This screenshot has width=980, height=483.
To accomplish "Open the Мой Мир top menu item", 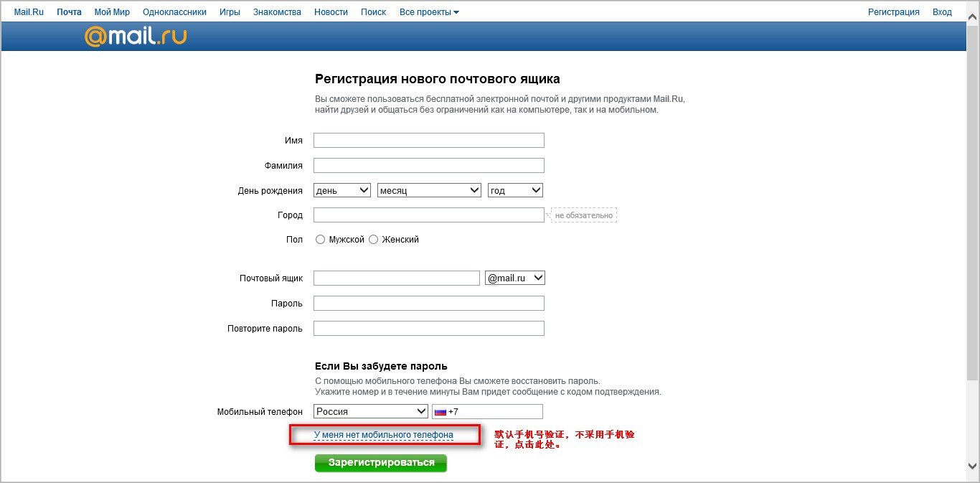I will tap(112, 12).
